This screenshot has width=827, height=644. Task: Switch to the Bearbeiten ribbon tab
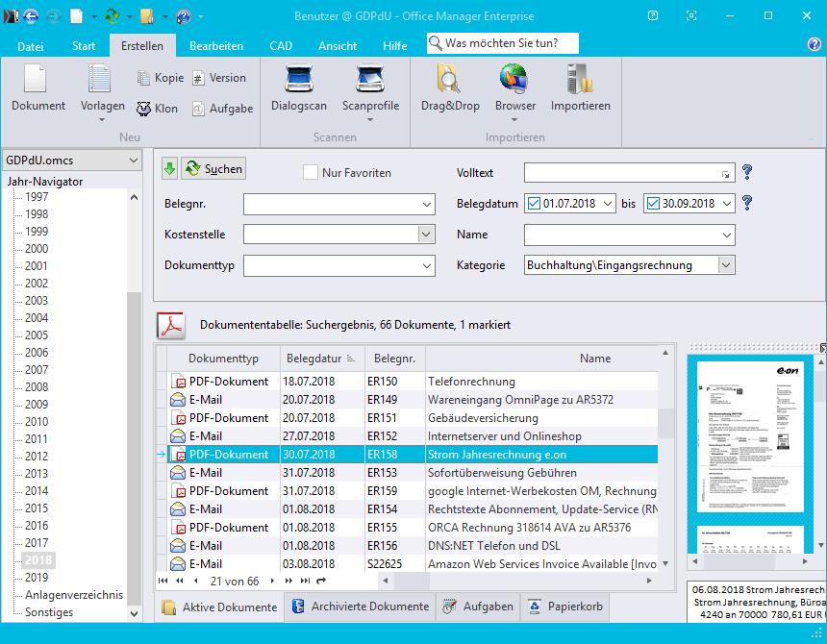tap(215, 46)
